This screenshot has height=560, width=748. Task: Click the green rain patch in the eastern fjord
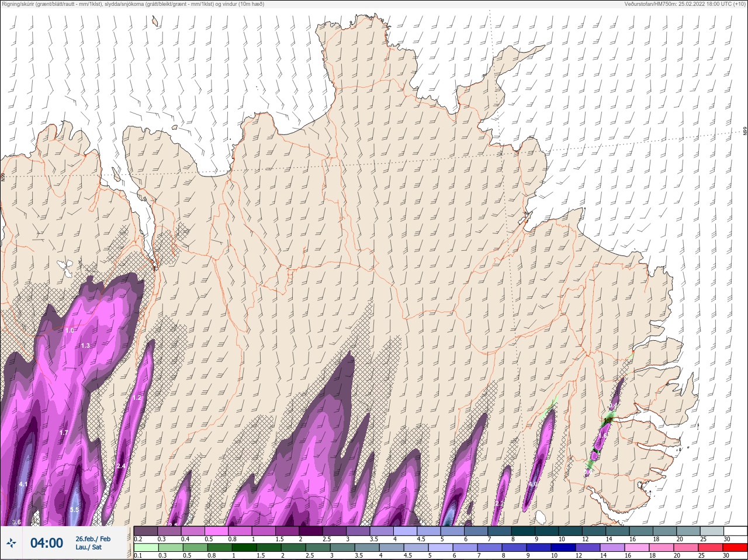pyautogui.click(x=608, y=419)
